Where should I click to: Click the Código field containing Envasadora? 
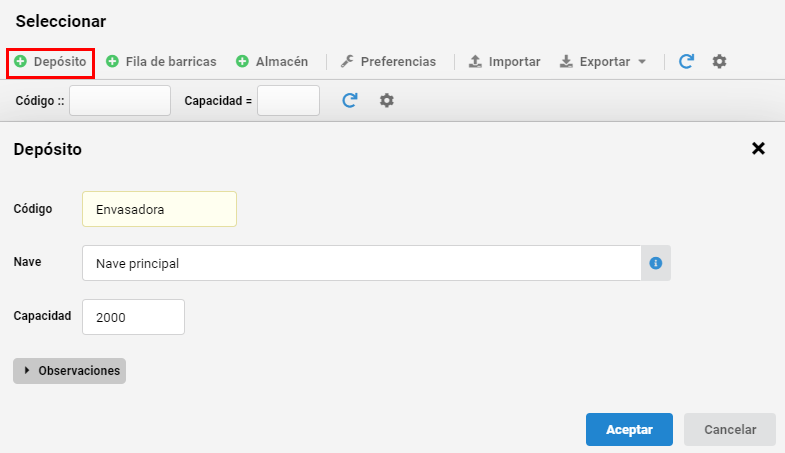click(x=159, y=209)
